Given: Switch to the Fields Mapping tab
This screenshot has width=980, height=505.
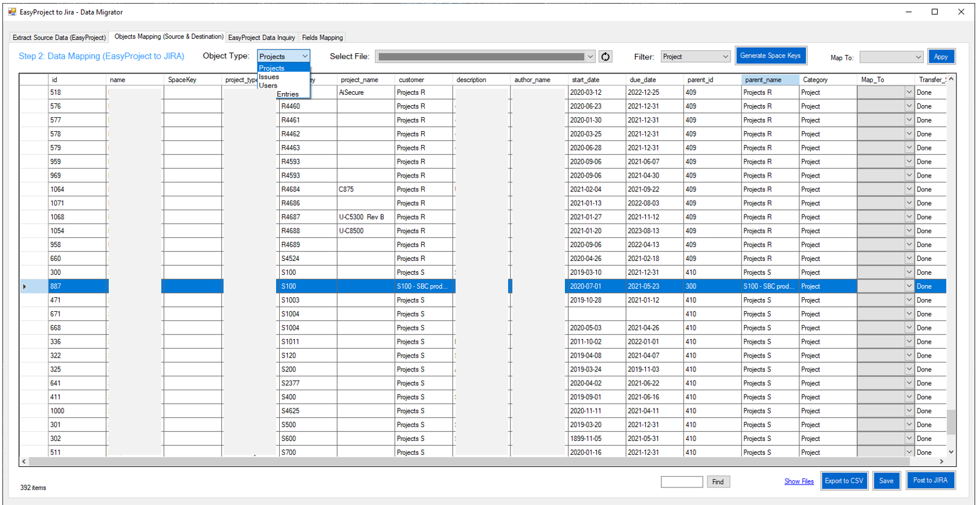Looking at the screenshot, I should coord(322,37).
